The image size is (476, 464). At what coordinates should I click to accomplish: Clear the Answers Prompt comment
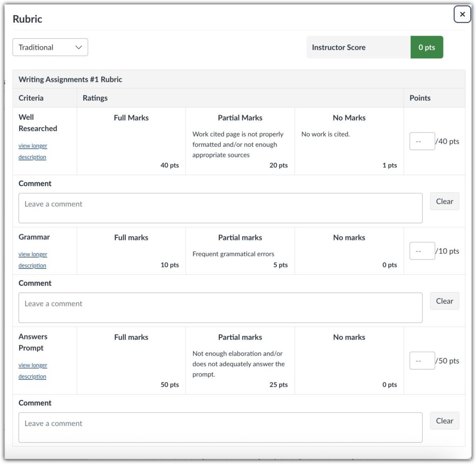click(x=444, y=421)
